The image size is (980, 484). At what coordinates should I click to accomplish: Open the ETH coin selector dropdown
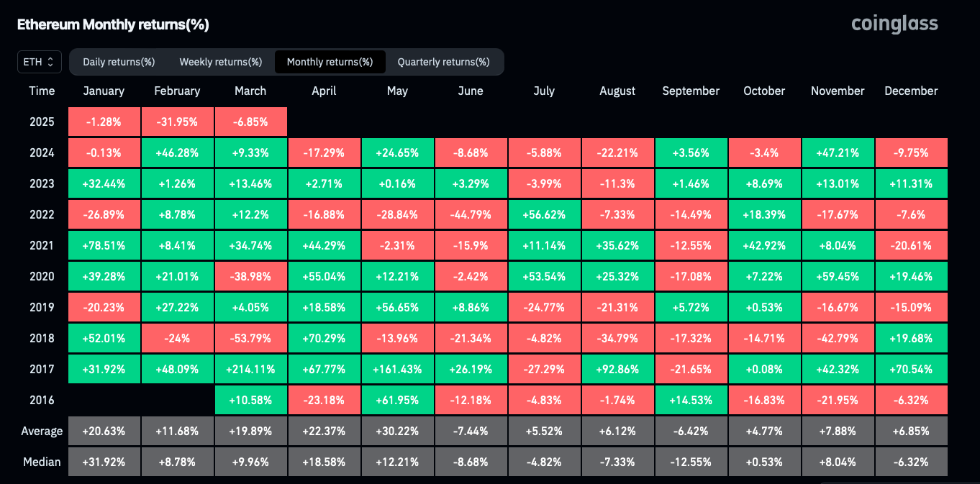click(39, 62)
